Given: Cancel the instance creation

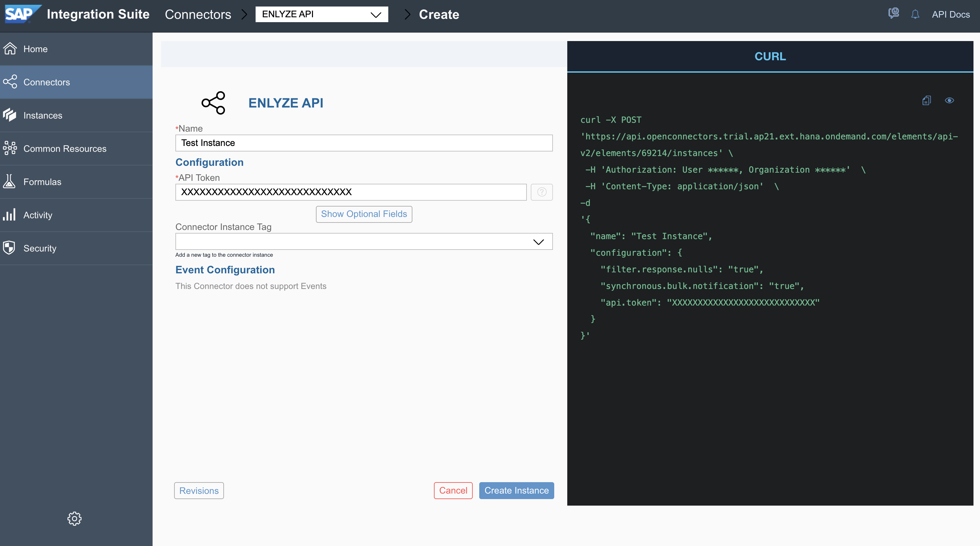Looking at the screenshot, I should click(x=453, y=491).
